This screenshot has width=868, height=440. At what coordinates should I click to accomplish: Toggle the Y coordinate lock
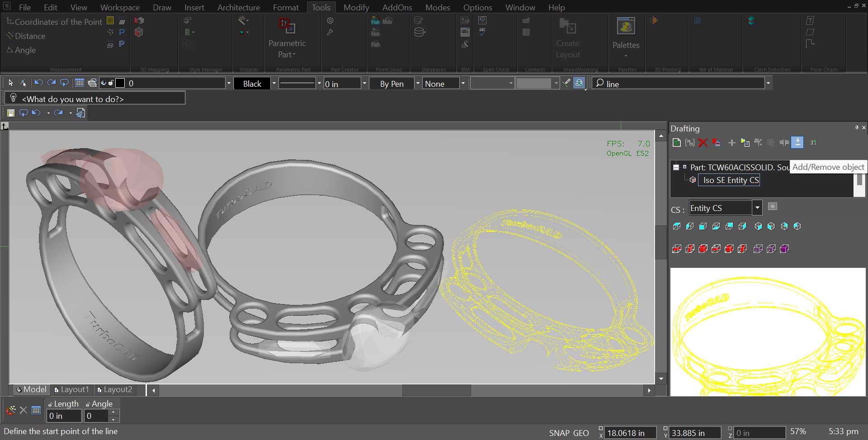(x=665, y=429)
